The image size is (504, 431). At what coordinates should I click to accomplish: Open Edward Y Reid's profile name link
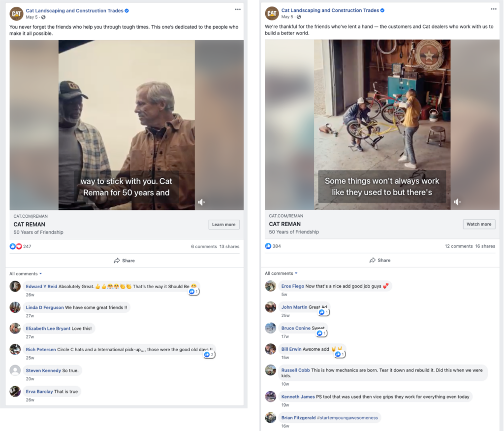click(x=41, y=287)
